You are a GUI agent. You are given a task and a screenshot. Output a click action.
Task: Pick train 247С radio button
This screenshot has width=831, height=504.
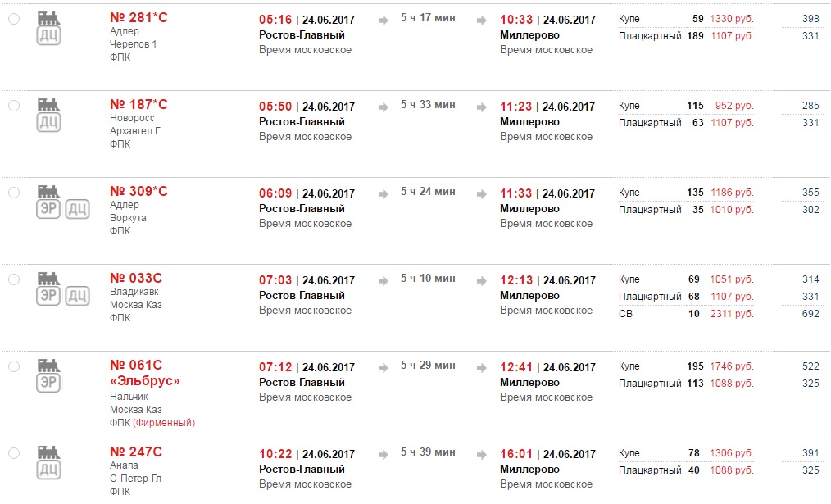coord(13,453)
